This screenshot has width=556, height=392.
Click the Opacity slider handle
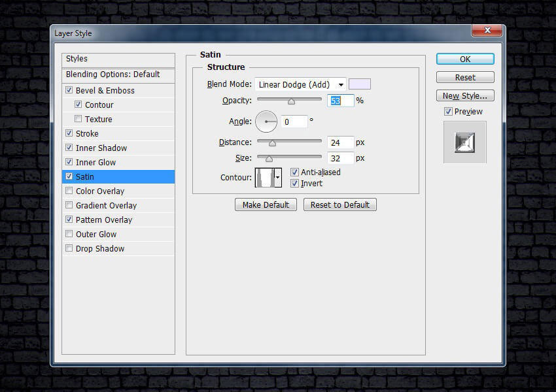[x=291, y=101]
